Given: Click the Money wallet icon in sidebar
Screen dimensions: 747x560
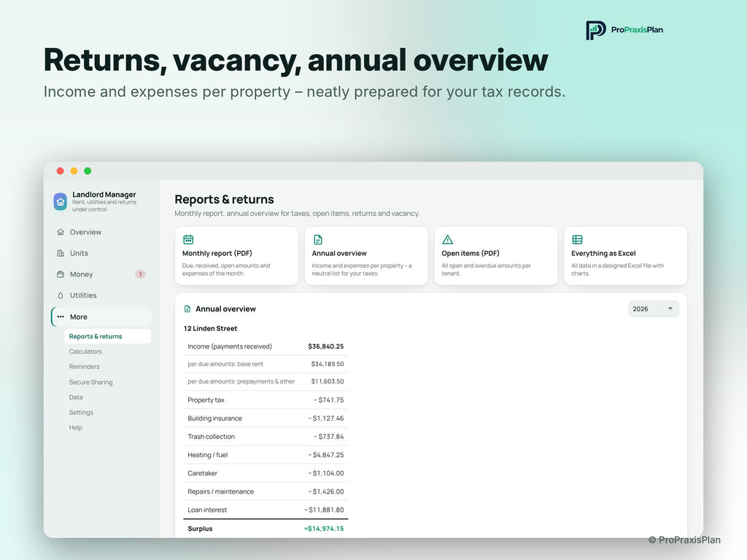Looking at the screenshot, I should coord(61,274).
